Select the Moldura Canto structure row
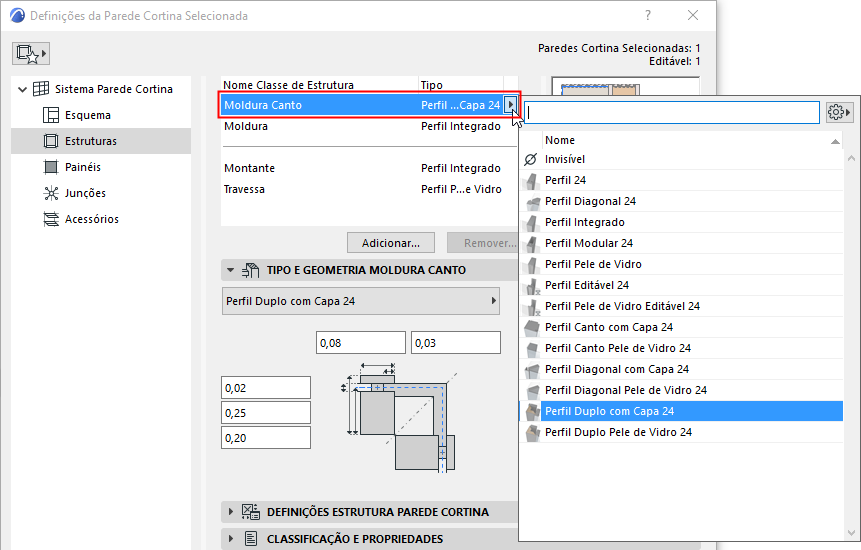The height and width of the screenshot is (550, 861). [x=362, y=105]
